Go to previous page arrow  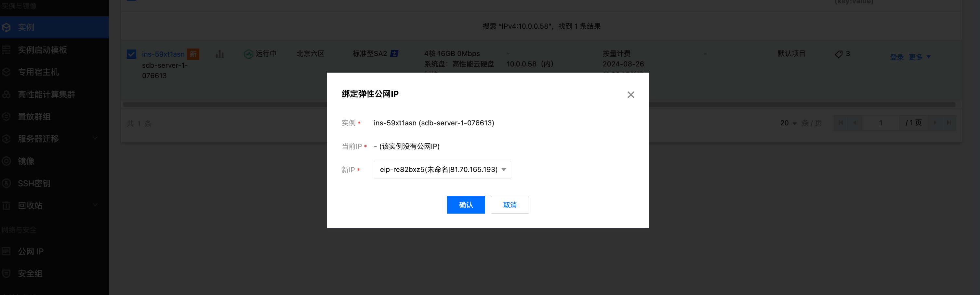click(855, 123)
